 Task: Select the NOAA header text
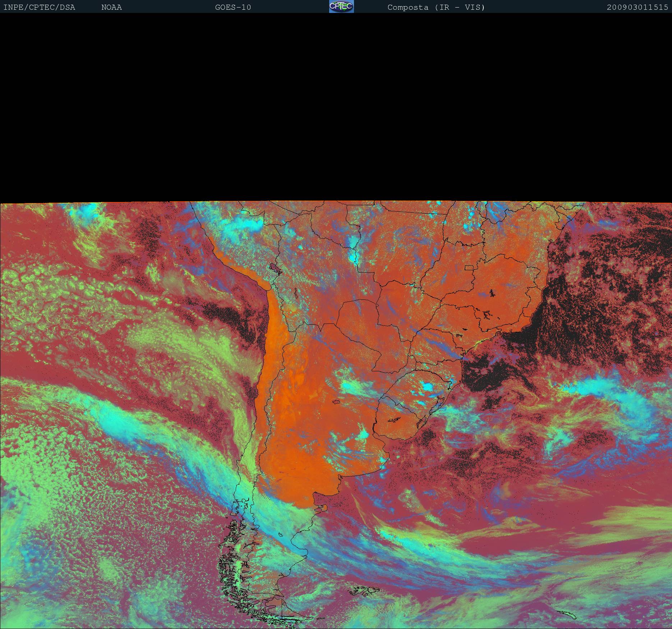(111, 7)
